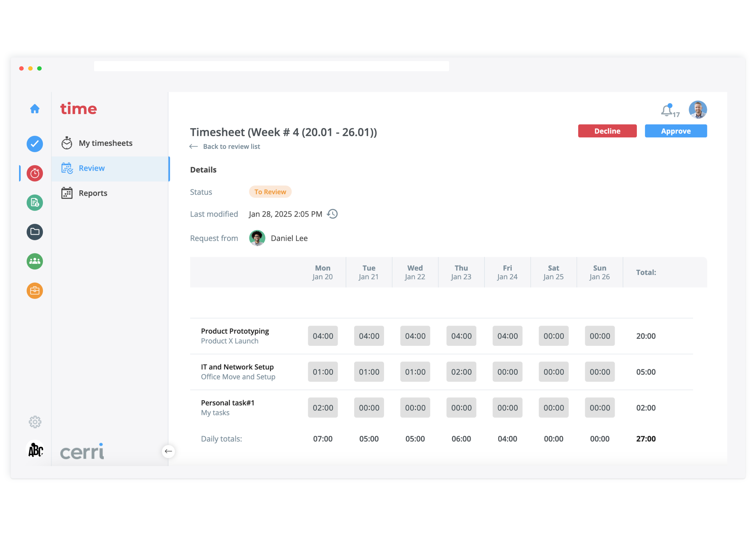Click the notification bell icon

[667, 110]
